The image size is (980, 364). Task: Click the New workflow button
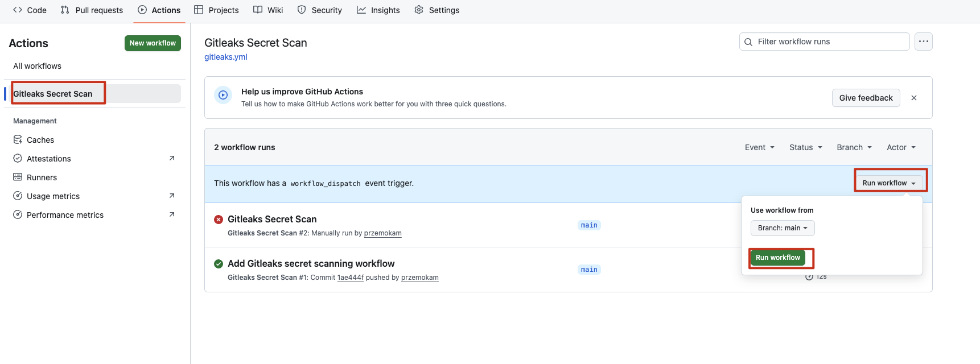point(153,43)
